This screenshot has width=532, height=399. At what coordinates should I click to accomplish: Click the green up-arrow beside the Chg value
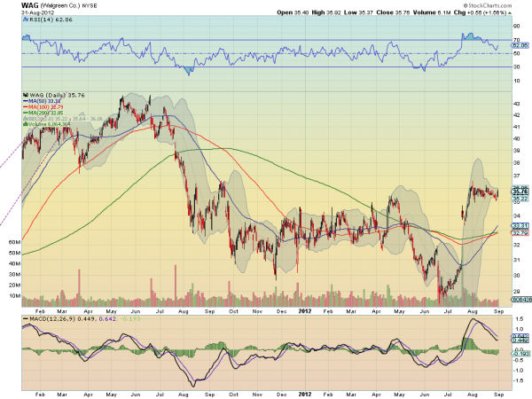click(510, 13)
